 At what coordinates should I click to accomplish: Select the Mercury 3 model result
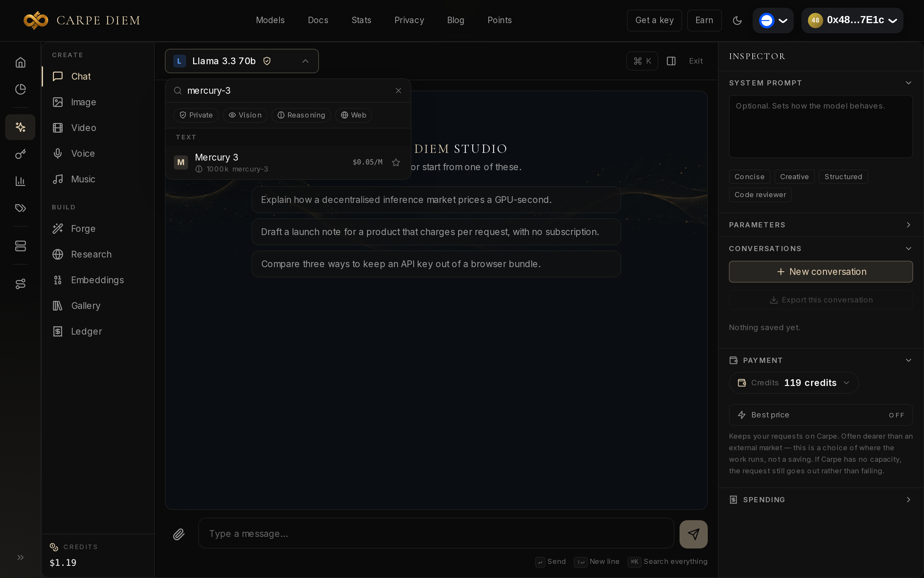288,162
